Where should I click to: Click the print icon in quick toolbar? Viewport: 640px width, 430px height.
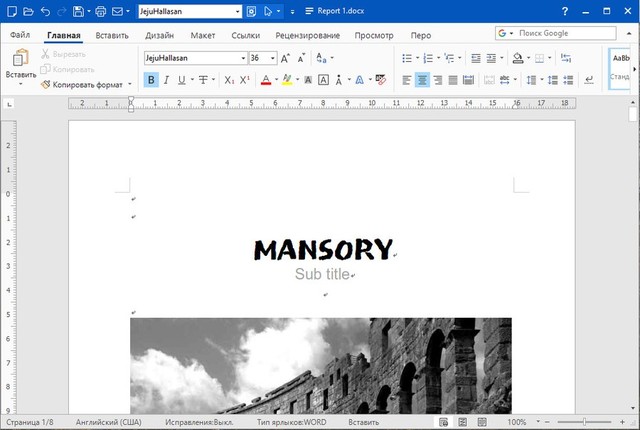(102, 12)
